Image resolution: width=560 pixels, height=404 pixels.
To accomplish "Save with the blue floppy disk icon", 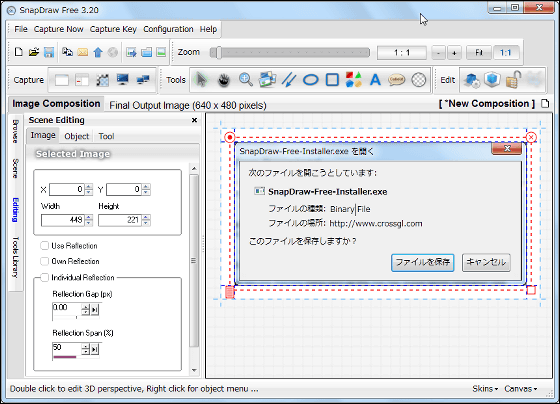I will pos(49,52).
